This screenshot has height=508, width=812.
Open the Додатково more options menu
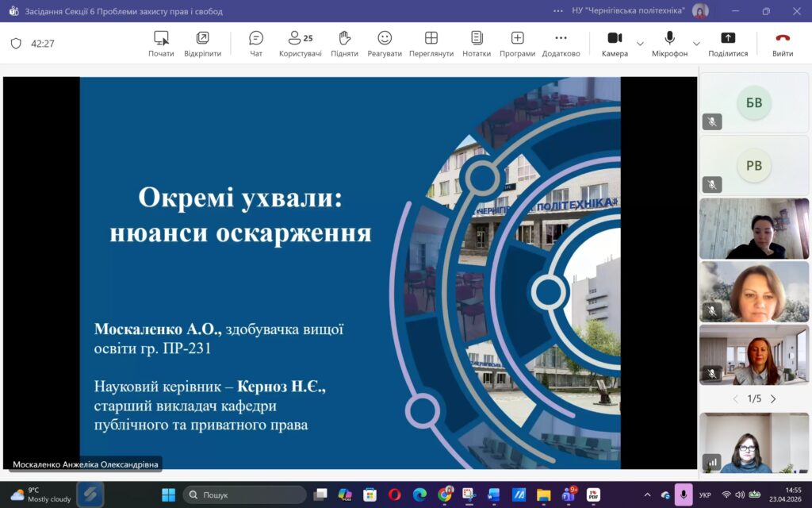point(561,44)
